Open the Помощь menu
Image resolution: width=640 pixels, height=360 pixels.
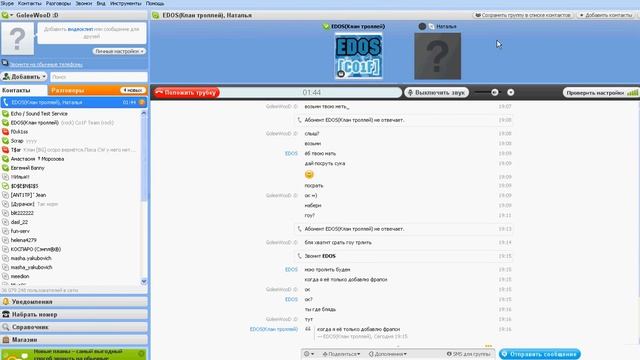tap(155, 3)
